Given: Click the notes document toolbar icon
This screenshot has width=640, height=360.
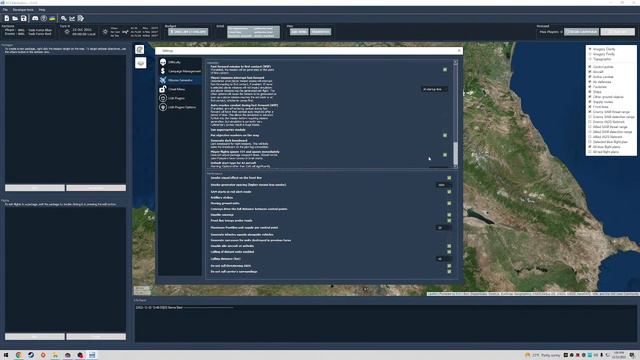Looking at the screenshot, I should click(81, 18).
